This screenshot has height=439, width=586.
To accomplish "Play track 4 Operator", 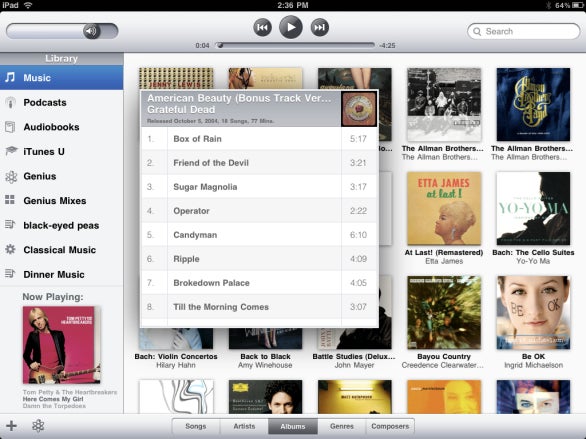I will 259,211.
